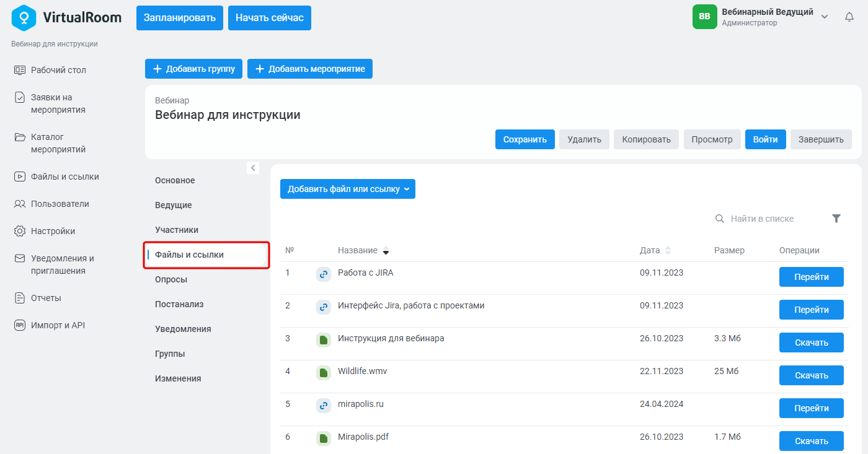868x454 pixels.
Task: Click Добавить мероприятие button
Action: click(310, 69)
